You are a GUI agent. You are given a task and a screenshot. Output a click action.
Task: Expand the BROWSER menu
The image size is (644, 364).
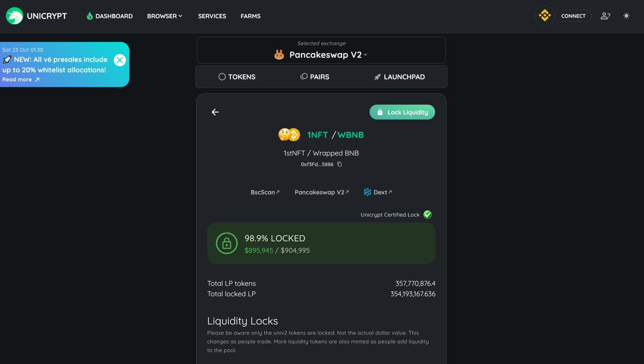click(164, 16)
